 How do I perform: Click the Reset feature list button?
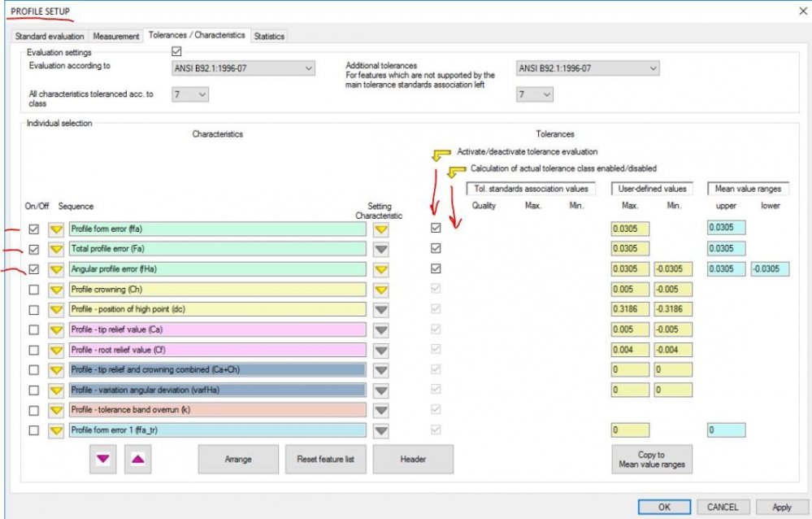325,460
